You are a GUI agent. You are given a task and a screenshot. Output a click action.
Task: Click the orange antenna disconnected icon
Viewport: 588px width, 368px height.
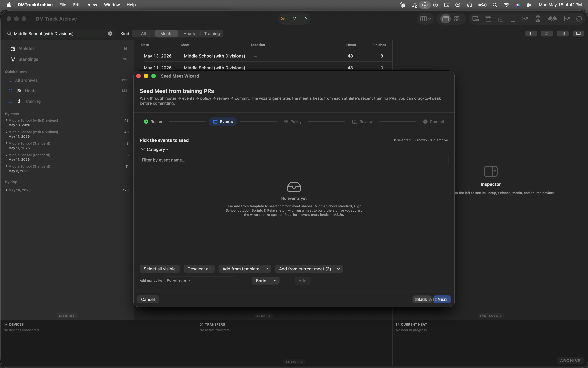point(283,19)
